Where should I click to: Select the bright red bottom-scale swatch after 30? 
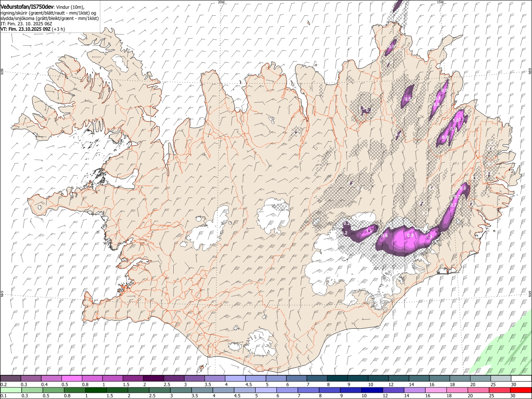tap(520, 390)
